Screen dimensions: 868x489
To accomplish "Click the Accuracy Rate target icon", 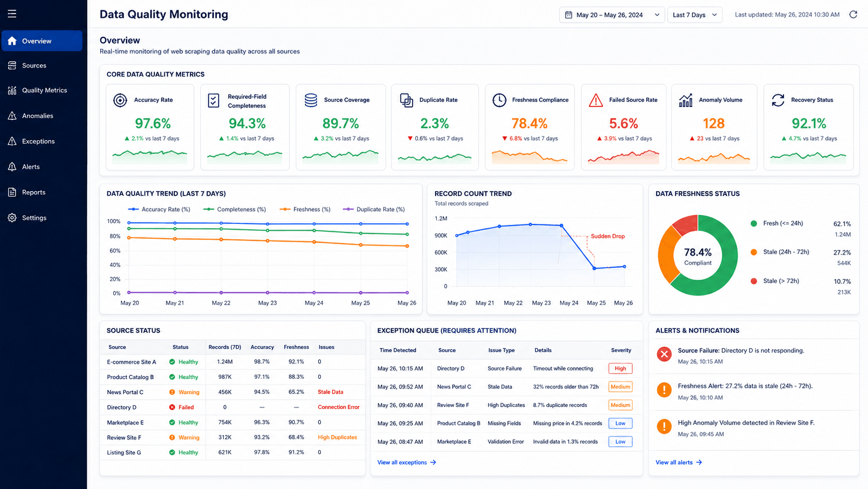I will (x=120, y=100).
